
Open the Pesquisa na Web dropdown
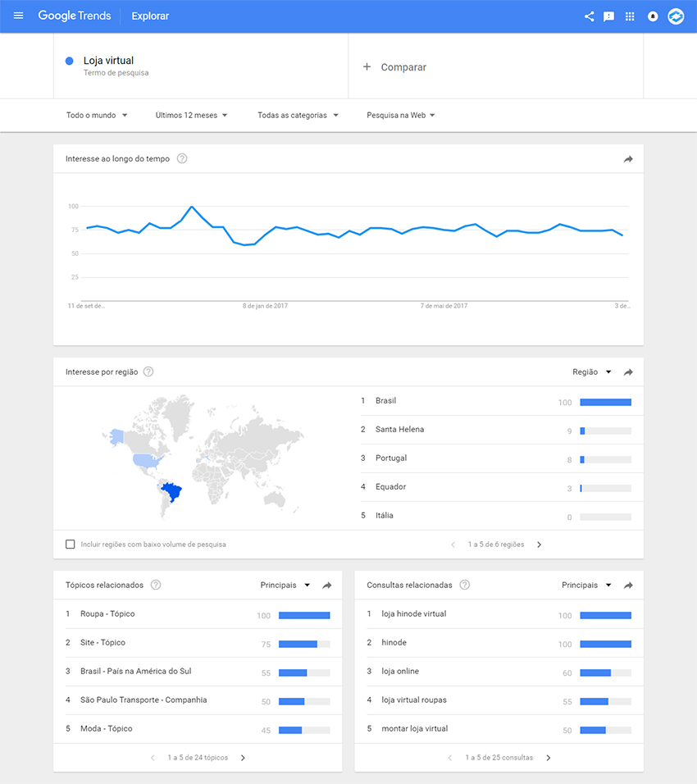pyautogui.click(x=400, y=115)
